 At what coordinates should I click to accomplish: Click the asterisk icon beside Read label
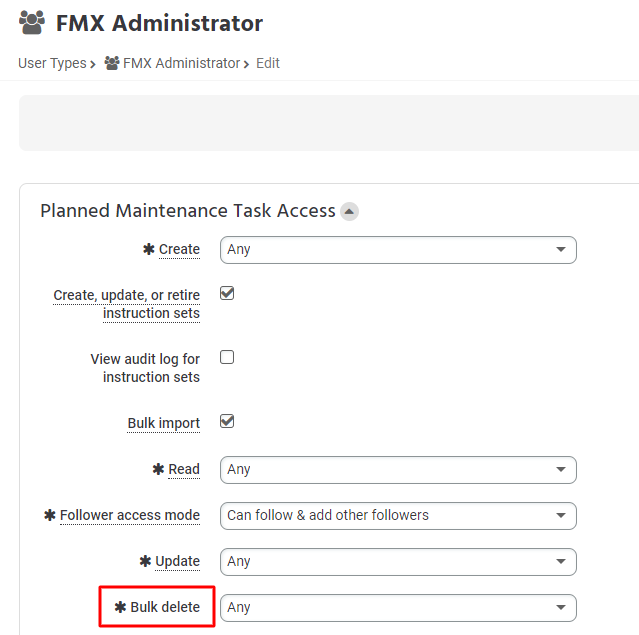tap(158, 469)
